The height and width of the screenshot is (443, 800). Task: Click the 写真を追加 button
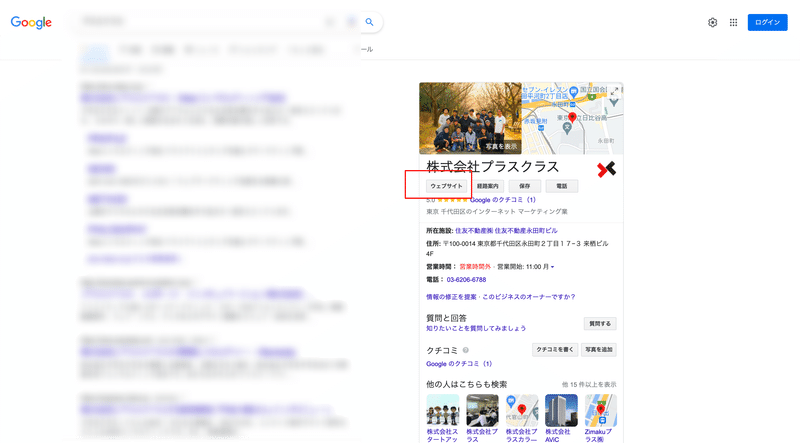[598, 350]
